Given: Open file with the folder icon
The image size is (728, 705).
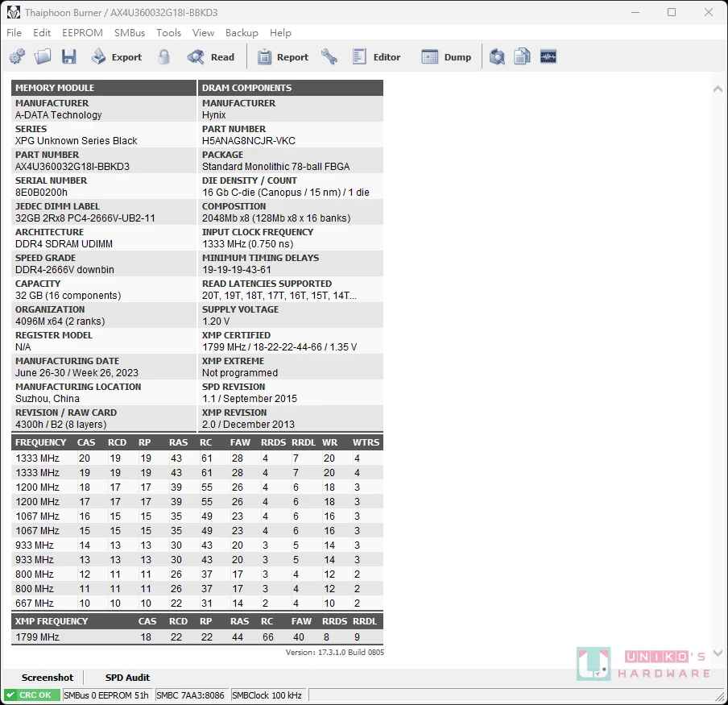Looking at the screenshot, I should click(x=43, y=56).
